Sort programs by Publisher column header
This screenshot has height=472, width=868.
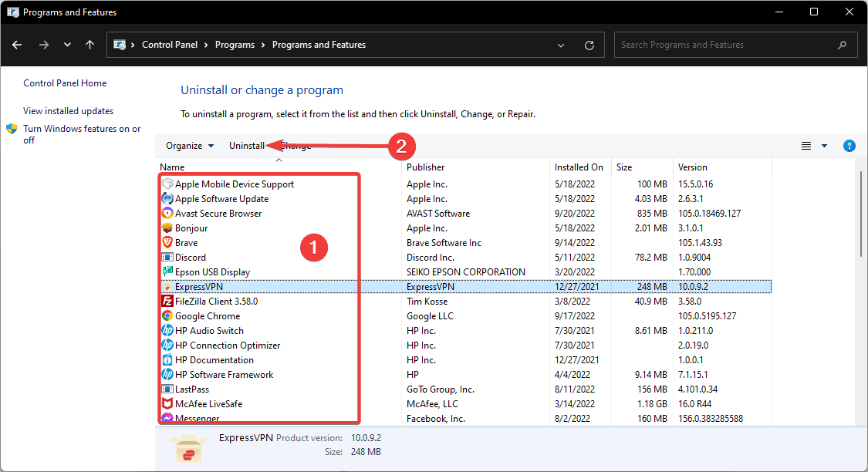(x=426, y=167)
